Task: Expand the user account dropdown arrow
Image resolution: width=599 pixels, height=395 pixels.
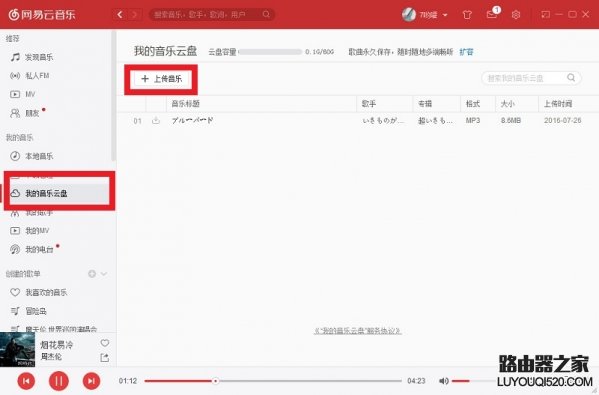Action: (445, 15)
